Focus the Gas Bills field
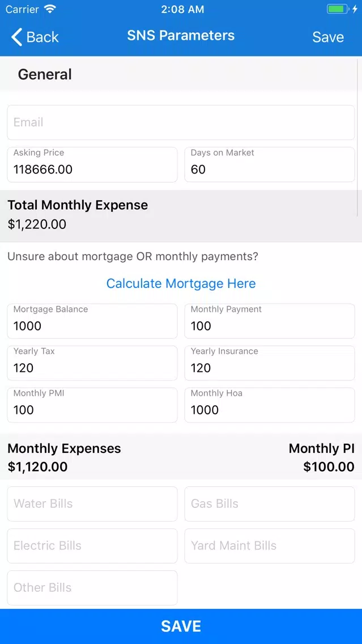Image resolution: width=362 pixels, height=644 pixels. coord(270,504)
